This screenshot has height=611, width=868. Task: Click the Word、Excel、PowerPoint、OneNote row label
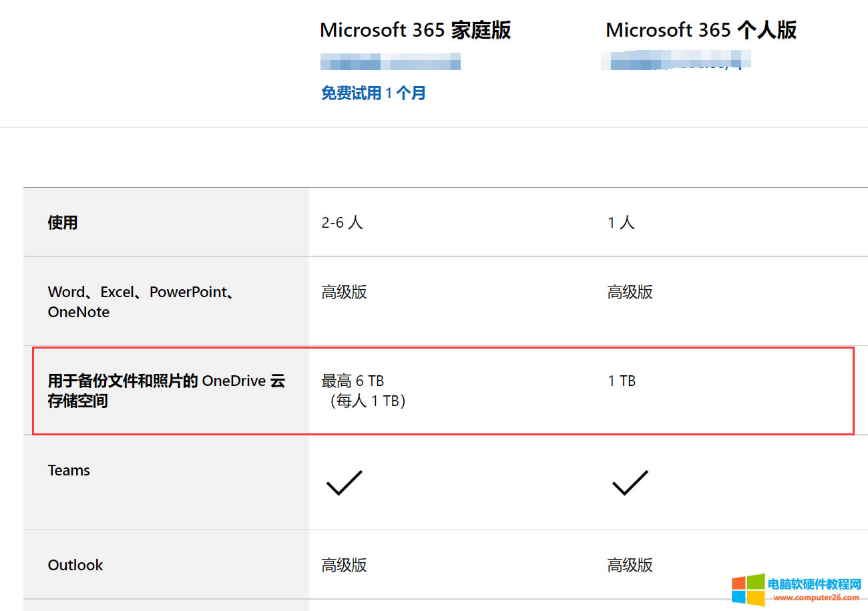(x=140, y=302)
